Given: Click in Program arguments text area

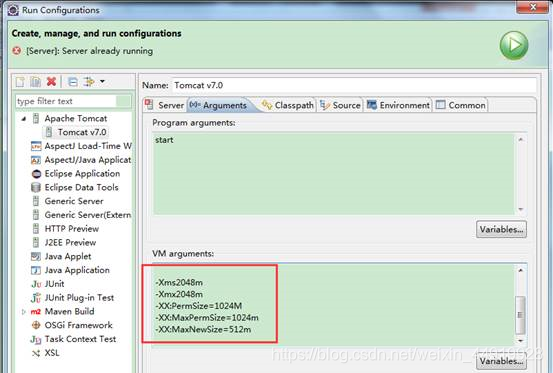Looking at the screenshot, I should [x=334, y=174].
